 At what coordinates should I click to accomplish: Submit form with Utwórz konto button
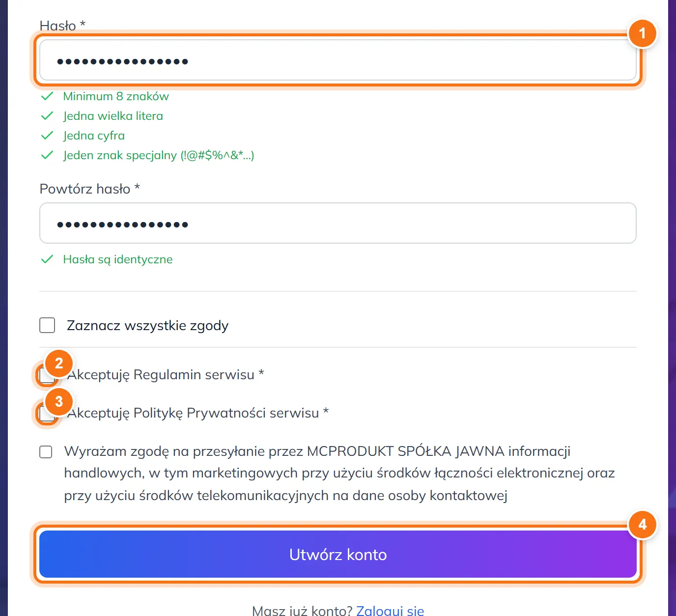point(338,554)
